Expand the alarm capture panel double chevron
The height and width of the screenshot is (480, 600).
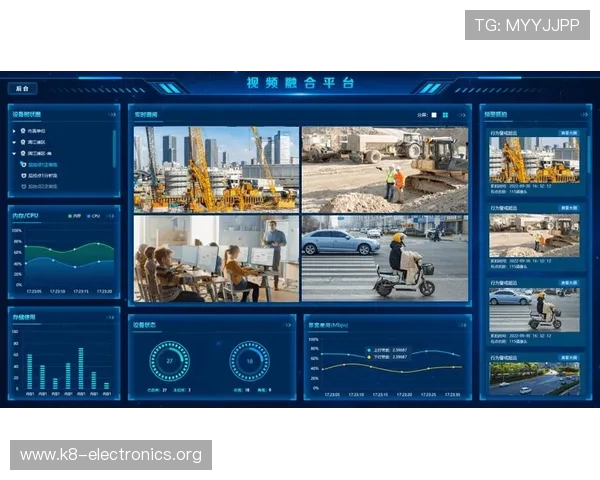[x=584, y=114]
